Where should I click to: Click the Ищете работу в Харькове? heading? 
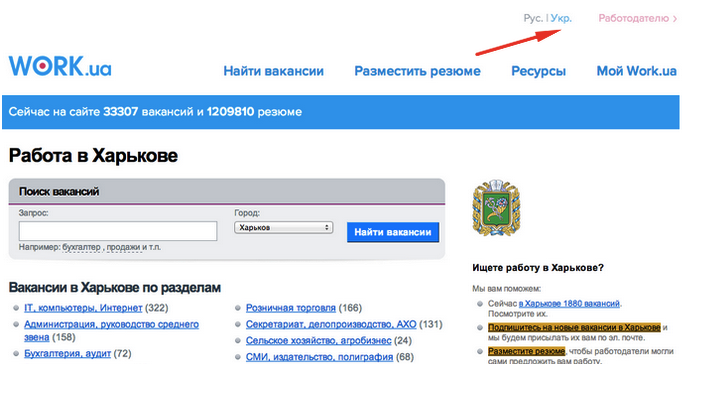538,268
